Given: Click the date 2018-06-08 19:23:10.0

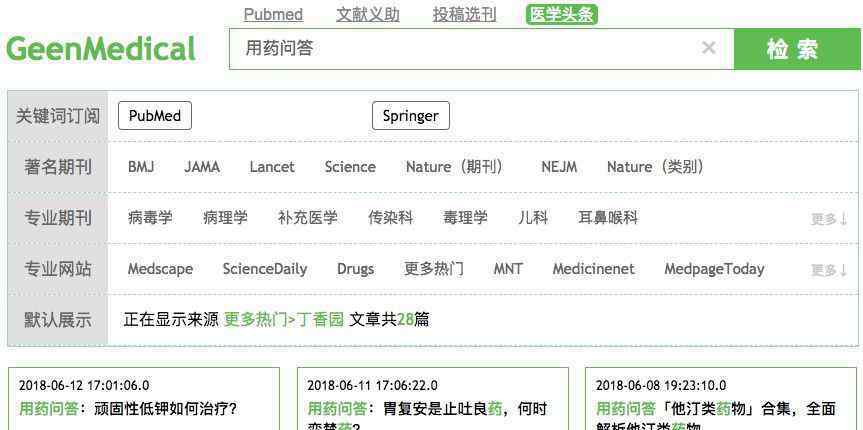Looking at the screenshot, I should tap(661, 385).
